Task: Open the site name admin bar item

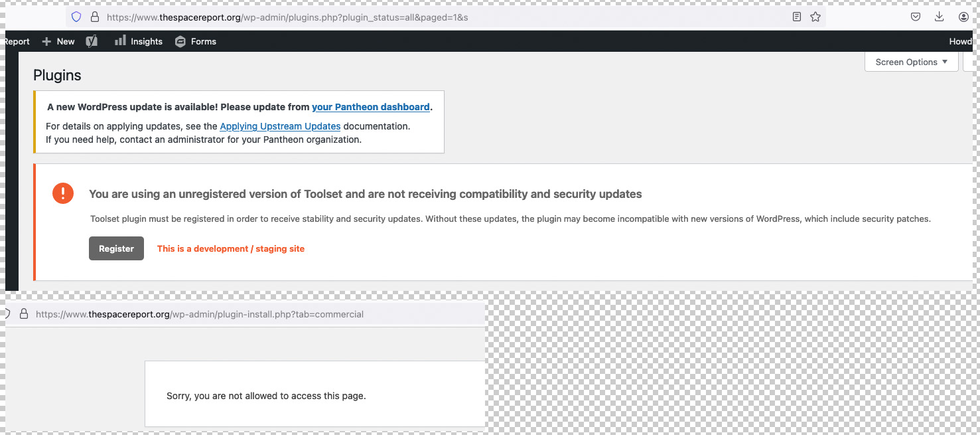Action: pos(17,41)
